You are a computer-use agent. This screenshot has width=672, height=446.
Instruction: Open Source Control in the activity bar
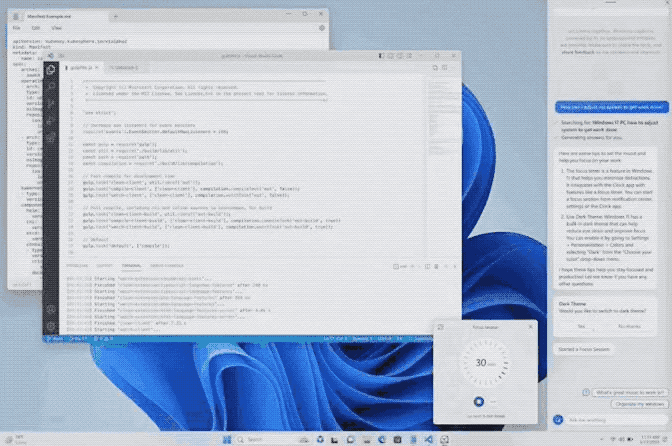point(51,103)
